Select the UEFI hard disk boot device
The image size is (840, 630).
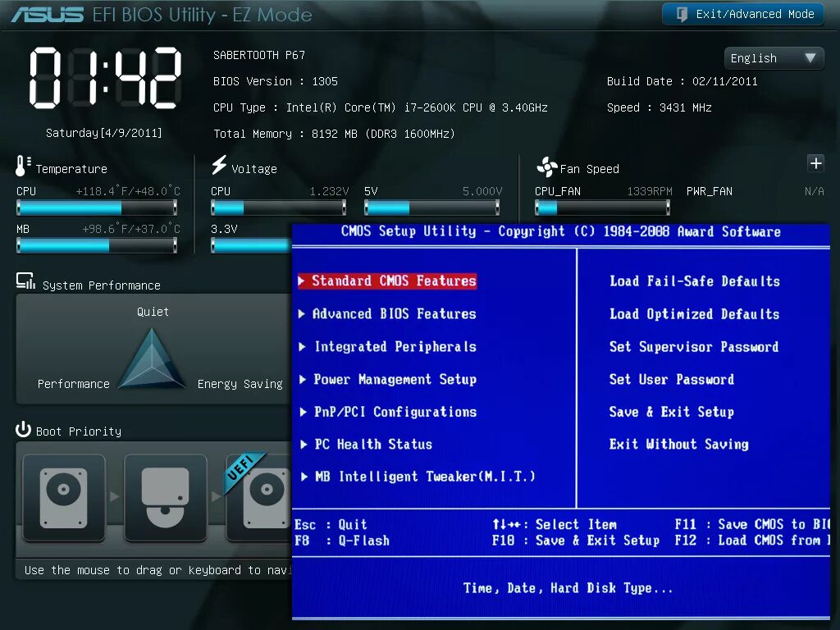coord(258,498)
